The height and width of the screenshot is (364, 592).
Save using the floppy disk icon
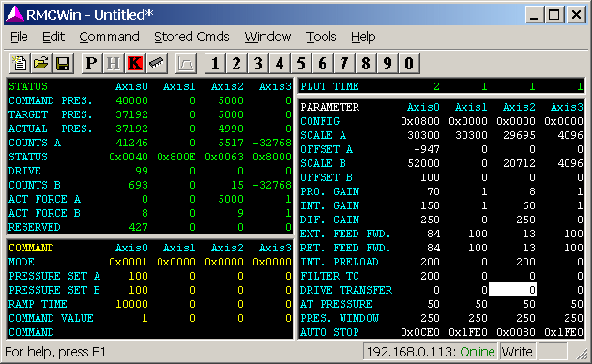point(63,64)
